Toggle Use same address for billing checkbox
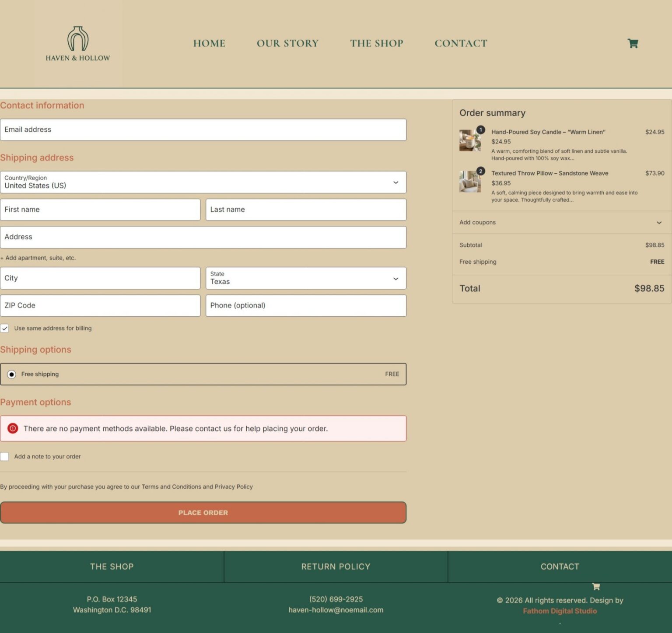The image size is (672, 633). tap(5, 328)
